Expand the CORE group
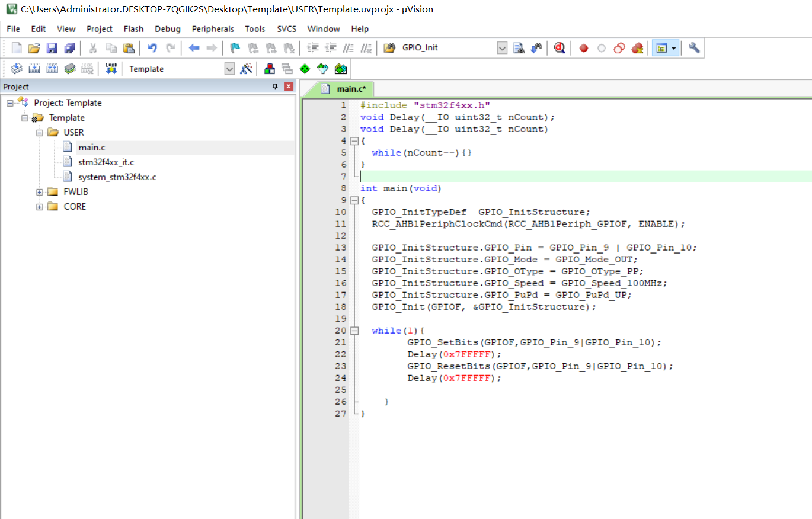Image resolution: width=812 pixels, height=519 pixels. click(40, 207)
